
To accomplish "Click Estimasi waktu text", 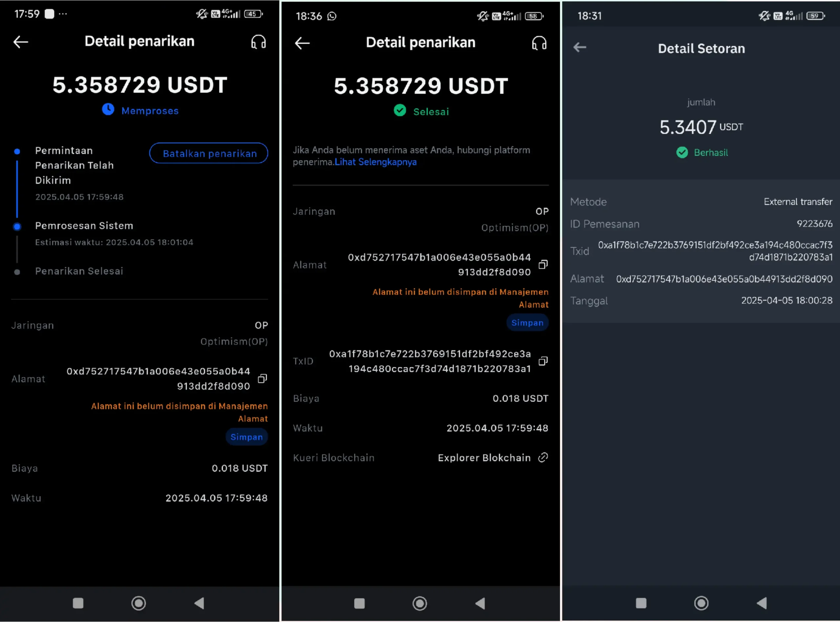I will pyautogui.click(x=114, y=242).
